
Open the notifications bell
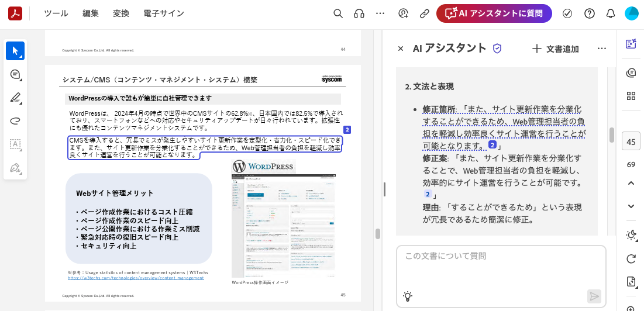click(610, 13)
